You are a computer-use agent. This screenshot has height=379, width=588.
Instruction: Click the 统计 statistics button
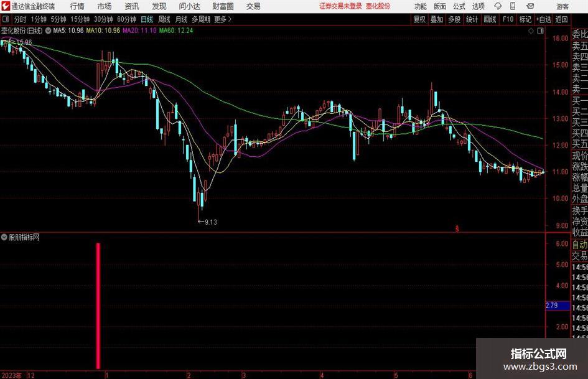click(x=472, y=19)
